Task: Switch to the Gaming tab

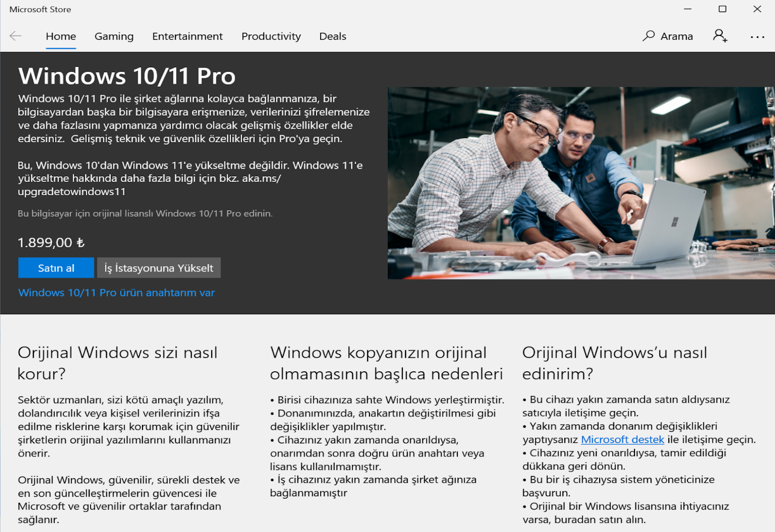Action: pyautogui.click(x=114, y=36)
